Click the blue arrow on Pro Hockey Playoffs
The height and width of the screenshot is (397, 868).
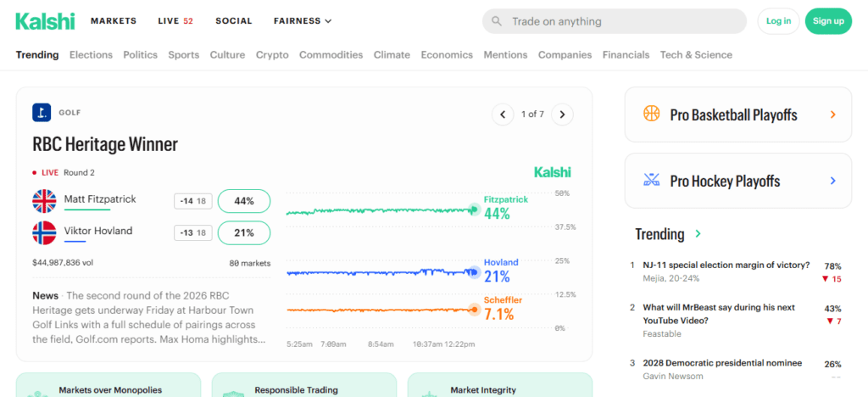click(x=832, y=181)
